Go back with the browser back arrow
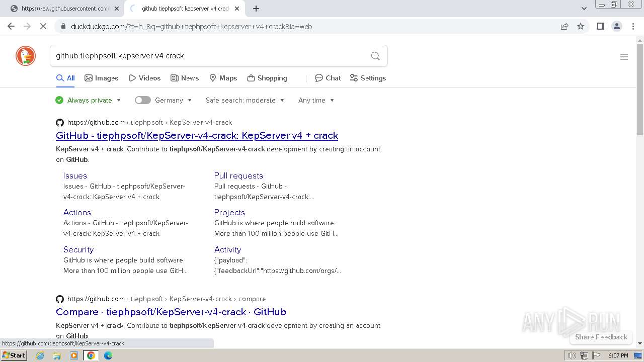 point(11,26)
